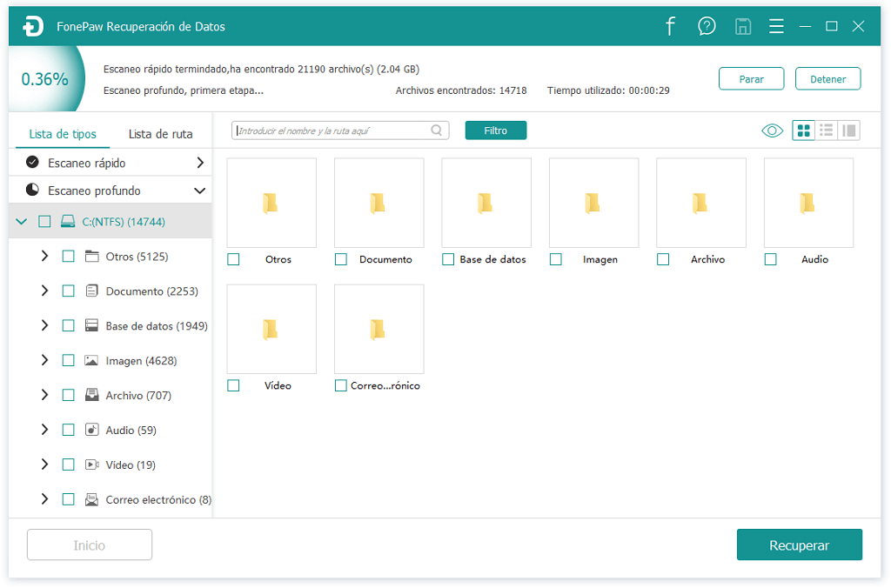
Task: Click the C: drive icon
Action: click(68, 221)
